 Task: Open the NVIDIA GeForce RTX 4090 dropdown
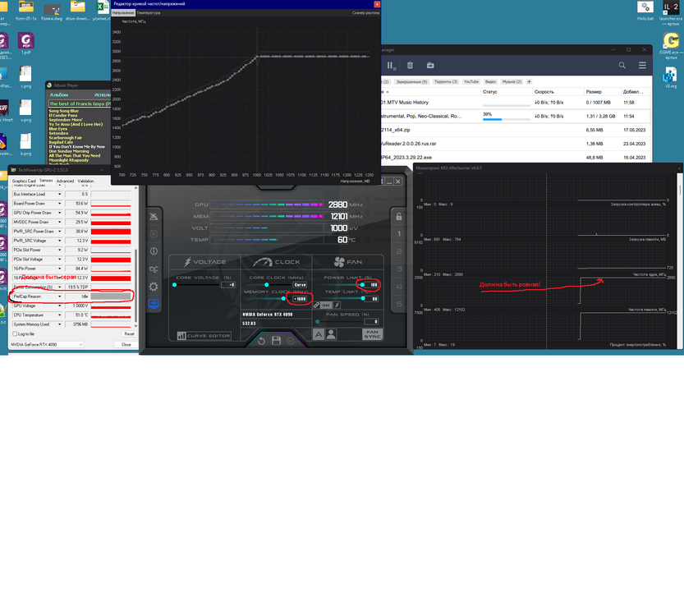(47, 345)
